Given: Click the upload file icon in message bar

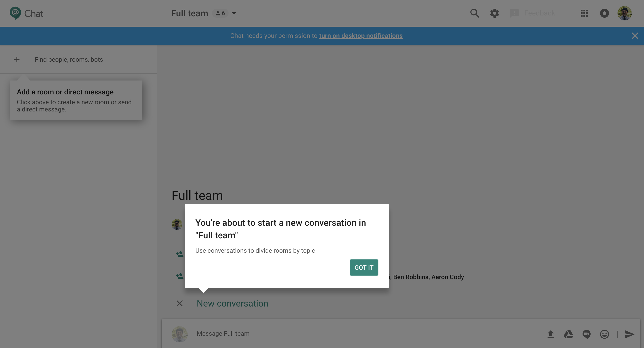Looking at the screenshot, I should click(550, 333).
